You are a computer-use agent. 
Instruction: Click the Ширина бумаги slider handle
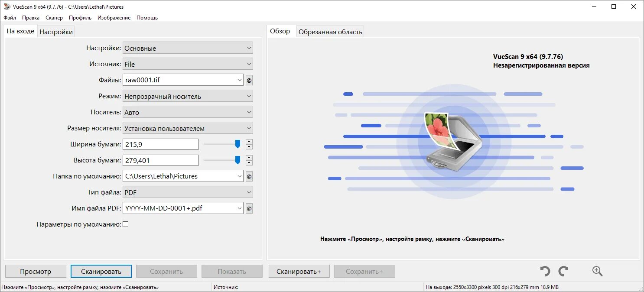coord(237,144)
